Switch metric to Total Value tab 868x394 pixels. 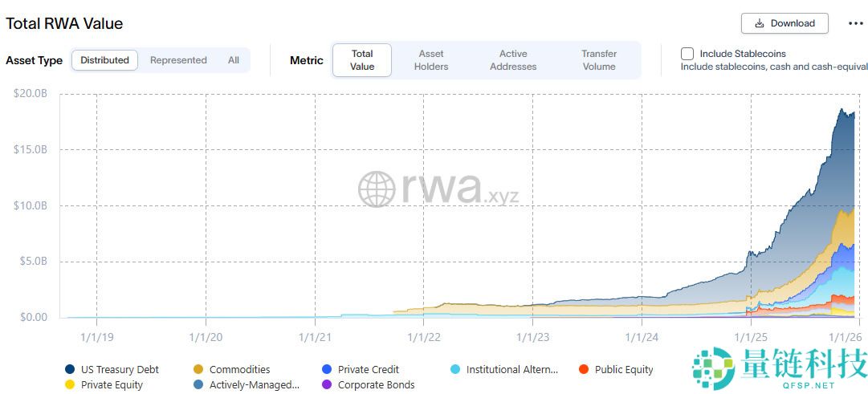click(362, 60)
